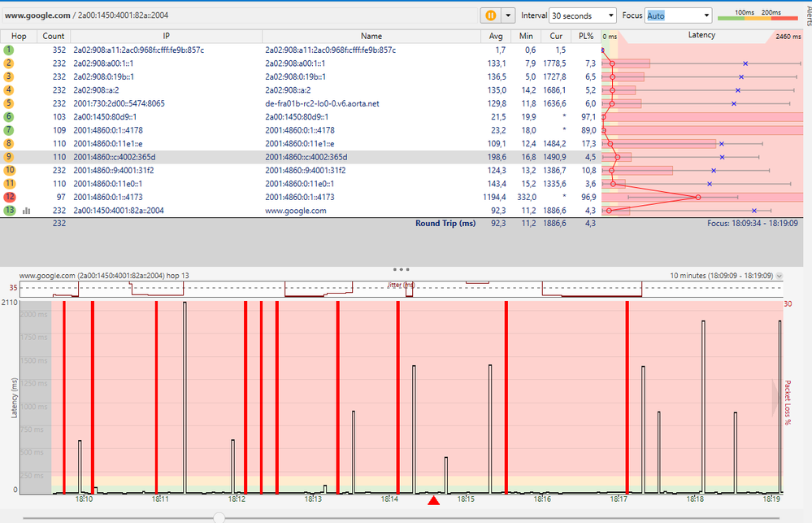This screenshot has height=523, width=812.
Task: Move the bottom timeline slider handle
Action: [x=219, y=517]
